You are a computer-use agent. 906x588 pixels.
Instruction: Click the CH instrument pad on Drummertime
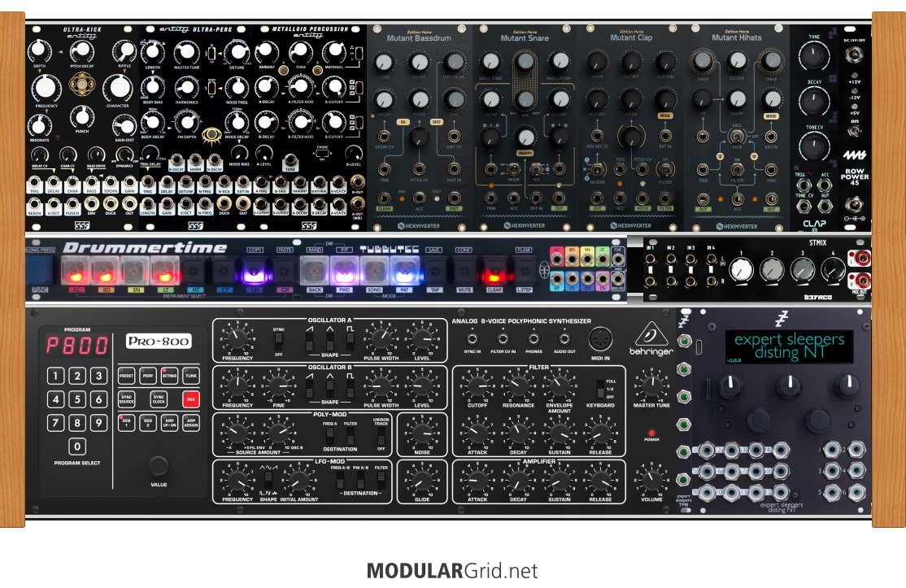point(284,270)
